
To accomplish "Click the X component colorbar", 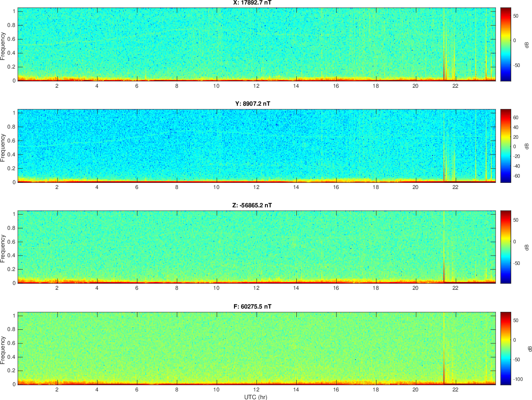I will [506, 44].
